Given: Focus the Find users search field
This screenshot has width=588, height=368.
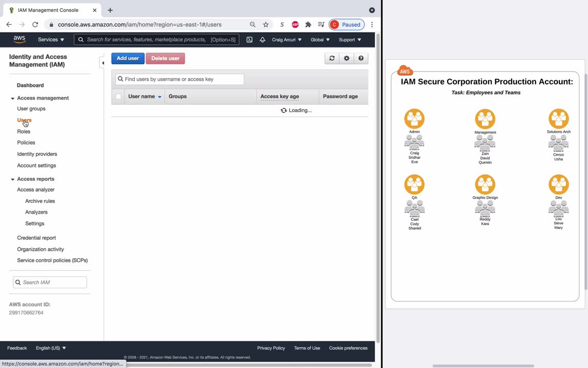Looking at the screenshot, I should point(180,79).
